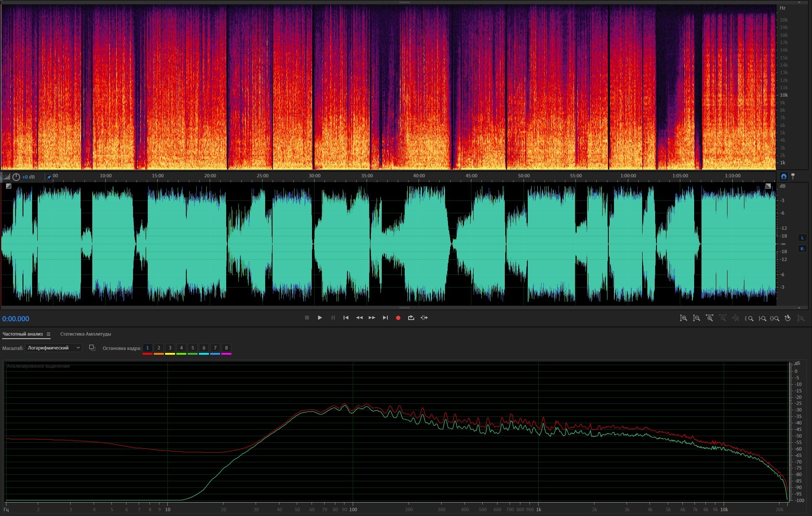Toggle snapping magnet icon above waveform
The width and height of the screenshot is (812, 516).
pyautogui.click(x=783, y=176)
